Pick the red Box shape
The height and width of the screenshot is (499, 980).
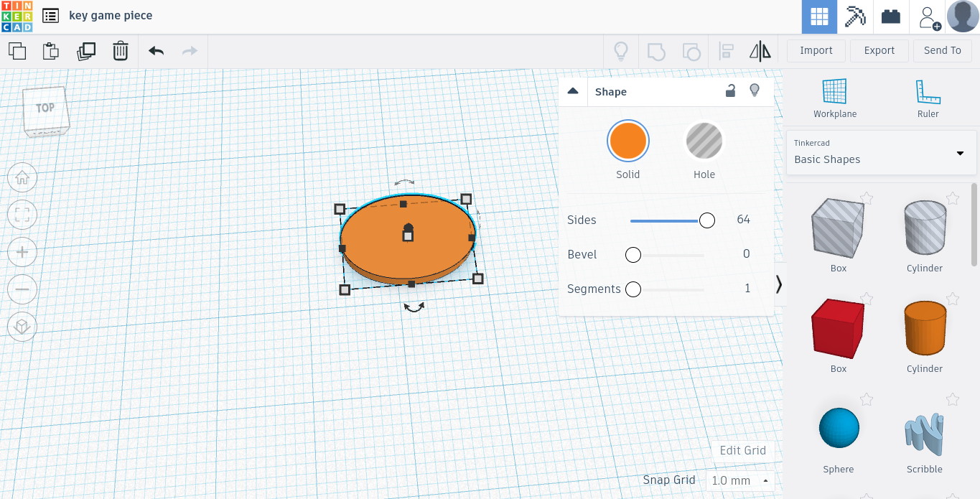point(839,330)
